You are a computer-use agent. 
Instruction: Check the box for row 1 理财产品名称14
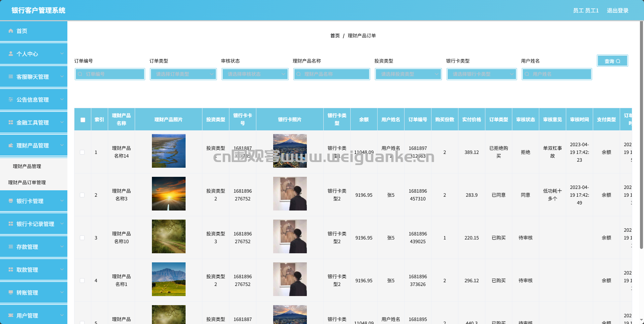point(82,152)
